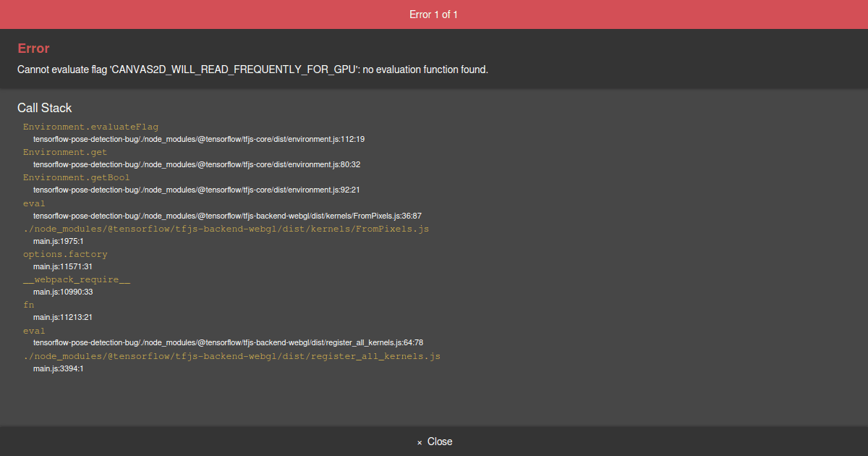The image size is (868, 456).
Task: Open environment.js:92:21 source location
Action: coord(197,190)
